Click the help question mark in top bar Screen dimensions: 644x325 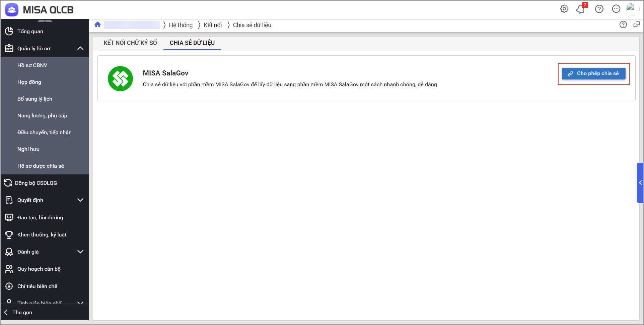[599, 9]
